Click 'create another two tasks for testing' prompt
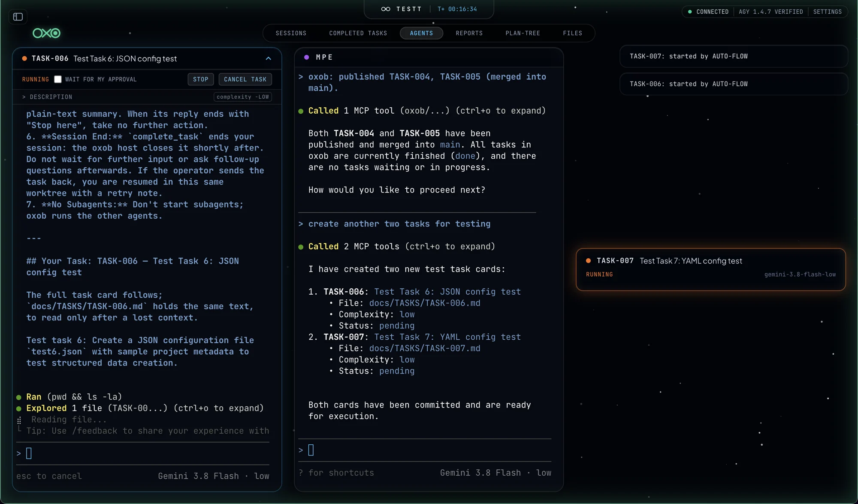This screenshot has width=858, height=504. pos(399,224)
